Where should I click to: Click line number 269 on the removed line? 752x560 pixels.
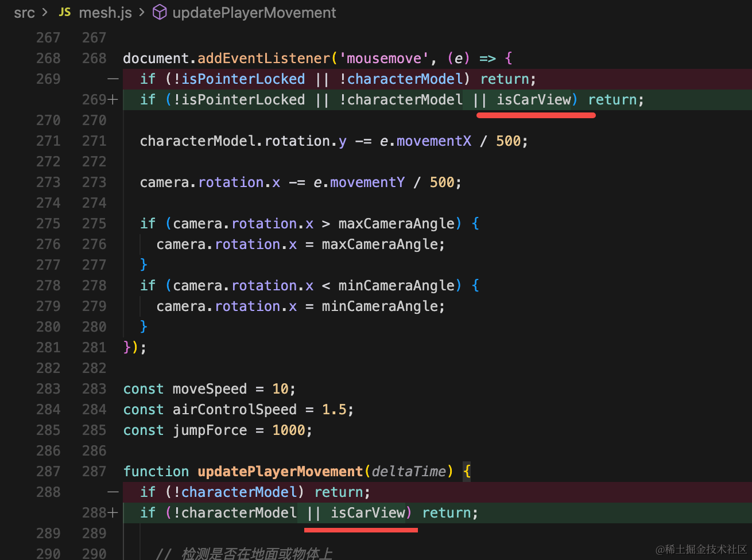(x=48, y=79)
